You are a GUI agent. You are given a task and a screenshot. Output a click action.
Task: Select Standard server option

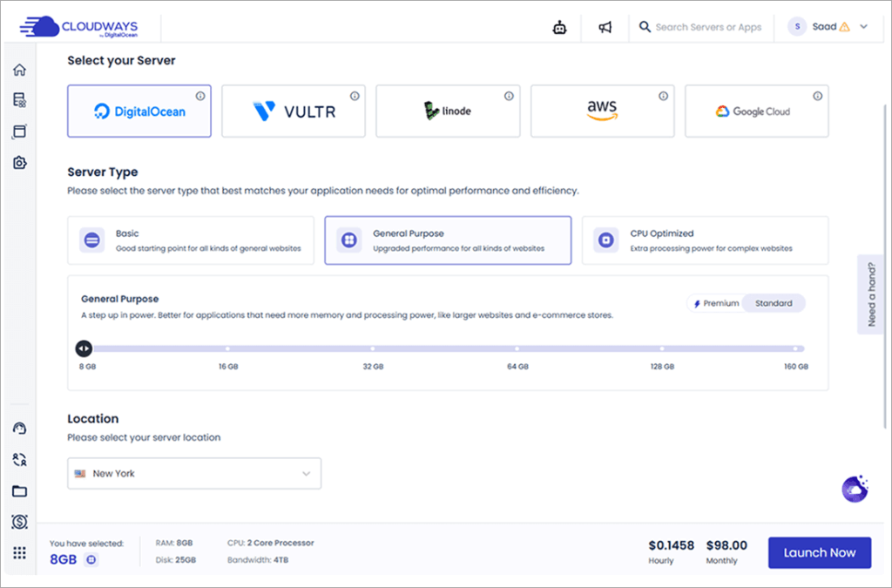(774, 303)
